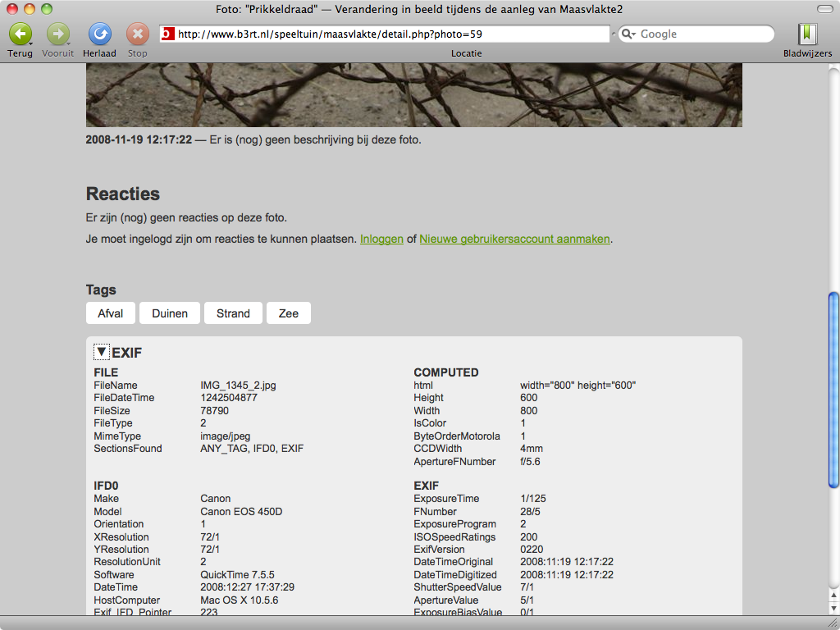
Task: Click ISOSpeedRatings value 200
Action: [529, 536]
